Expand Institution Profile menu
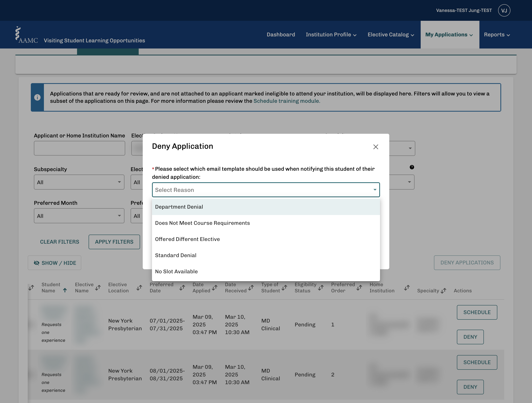 point(331,34)
